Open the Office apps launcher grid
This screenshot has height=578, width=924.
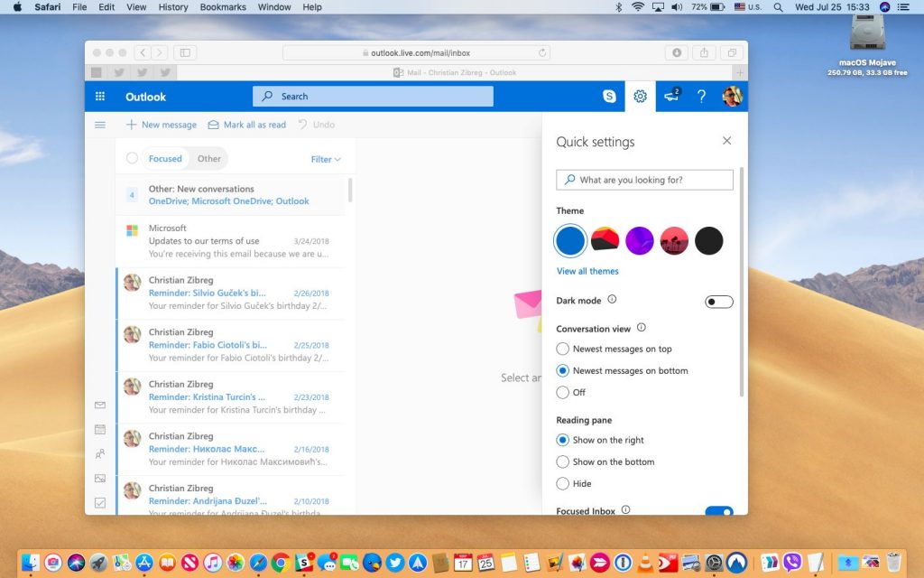(x=99, y=96)
